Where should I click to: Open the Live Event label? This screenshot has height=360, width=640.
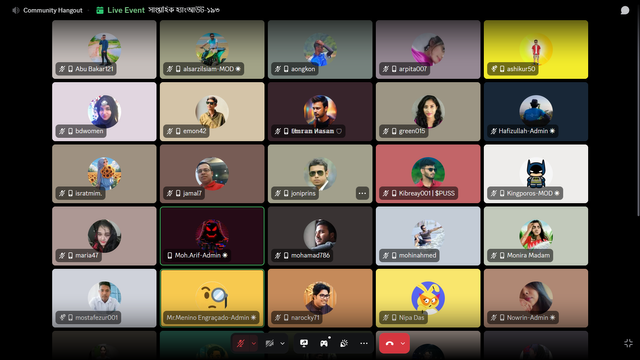pyautogui.click(x=126, y=10)
